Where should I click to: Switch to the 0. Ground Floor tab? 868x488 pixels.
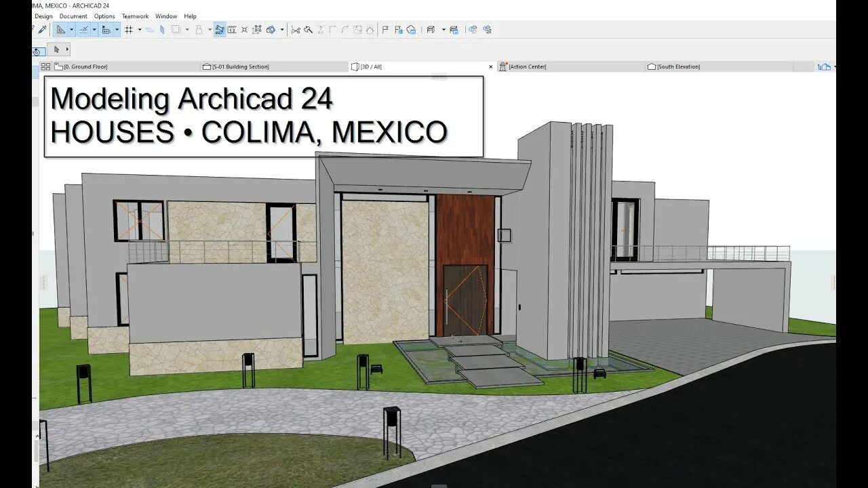127,66
